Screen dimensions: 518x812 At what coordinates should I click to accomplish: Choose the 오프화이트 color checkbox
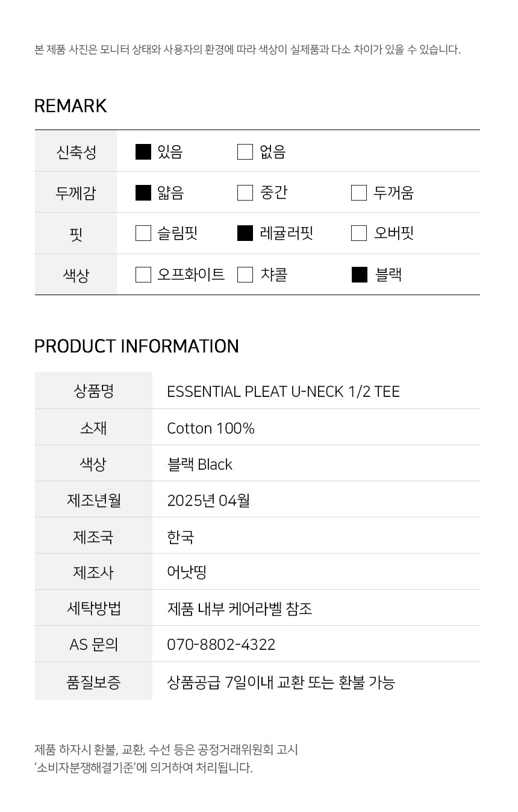143,275
